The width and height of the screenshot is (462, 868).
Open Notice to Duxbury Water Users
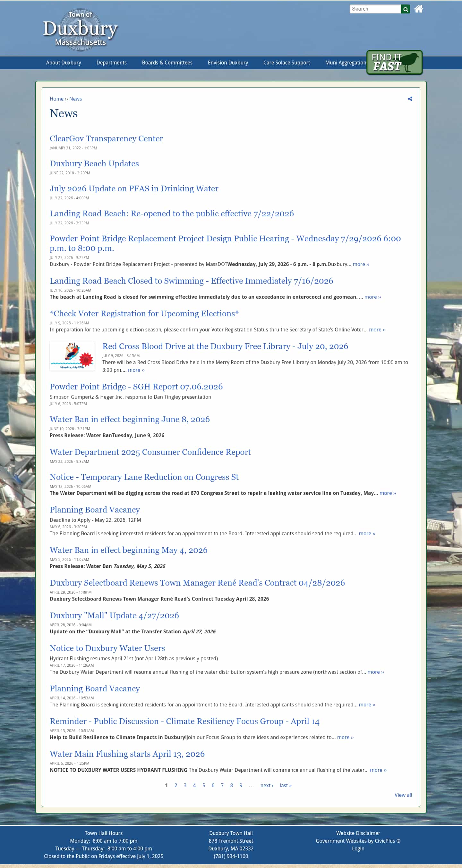pyautogui.click(x=107, y=648)
